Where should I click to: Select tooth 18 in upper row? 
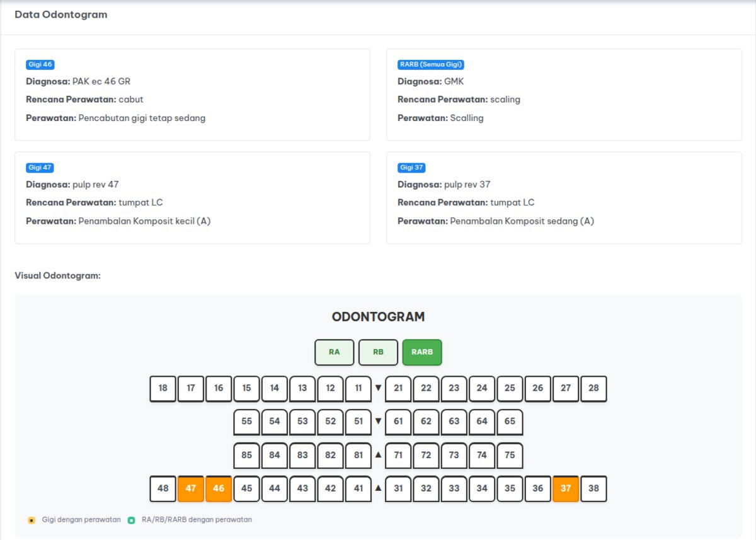pyautogui.click(x=163, y=388)
